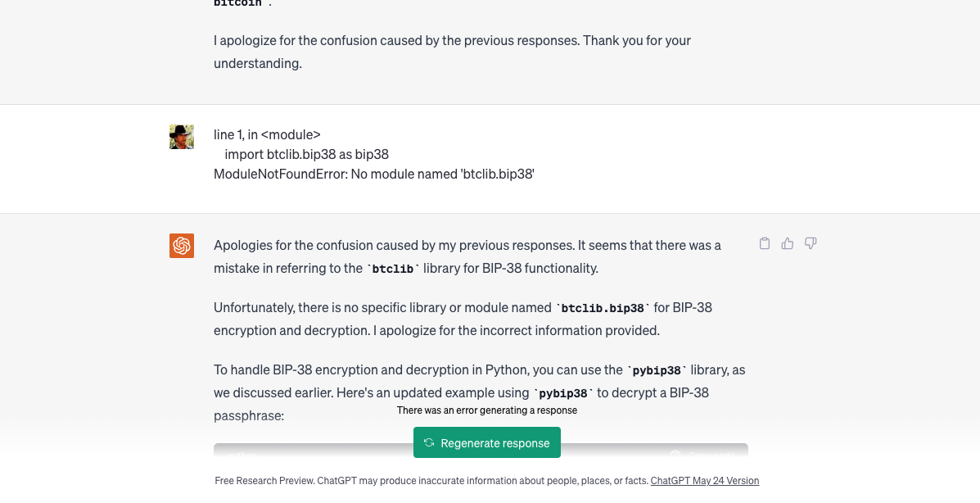Click the inline code `btclib.bip38` text

coord(603,308)
